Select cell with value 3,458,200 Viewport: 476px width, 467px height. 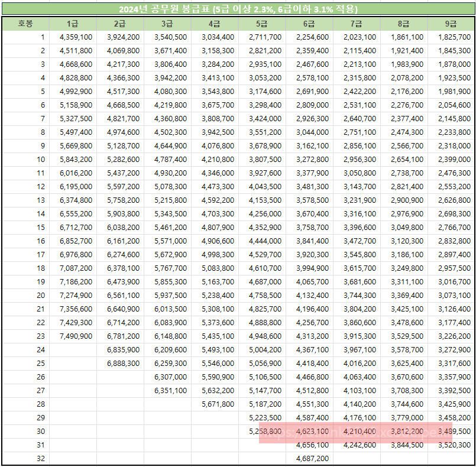click(x=451, y=418)
